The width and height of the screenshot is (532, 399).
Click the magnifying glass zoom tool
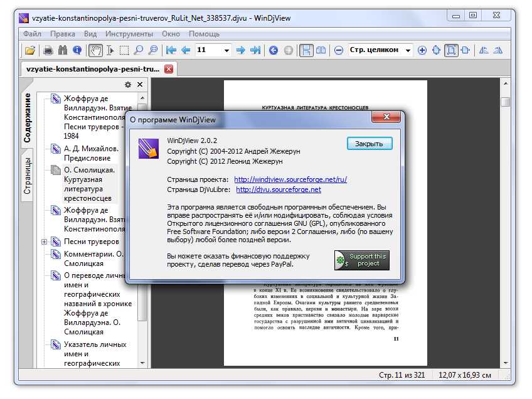point(138,50)
